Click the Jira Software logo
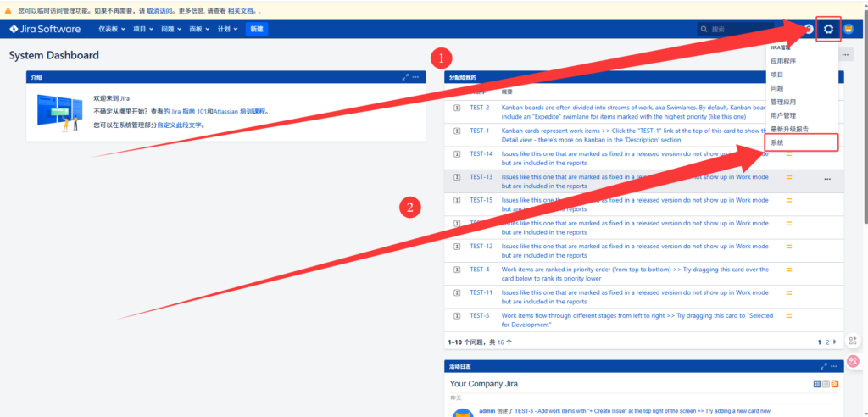This screenshot has height=417, width=868. click(45, 29)
